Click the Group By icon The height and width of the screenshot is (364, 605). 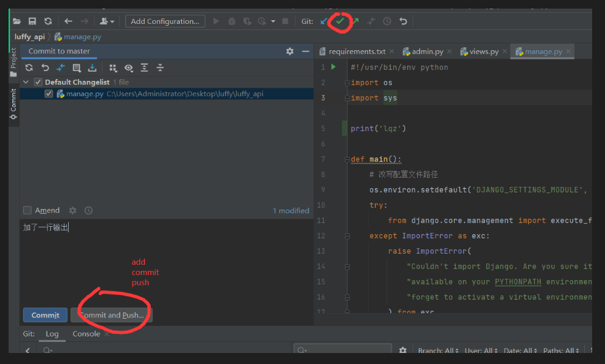pyautogui.click(x=113, y=68)
